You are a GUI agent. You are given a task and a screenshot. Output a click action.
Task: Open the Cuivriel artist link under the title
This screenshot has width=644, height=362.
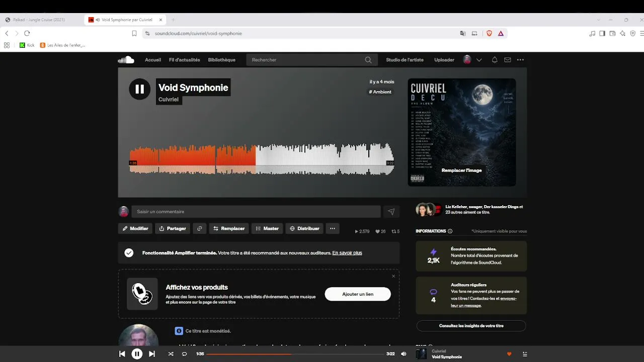(x=169, y=100)
